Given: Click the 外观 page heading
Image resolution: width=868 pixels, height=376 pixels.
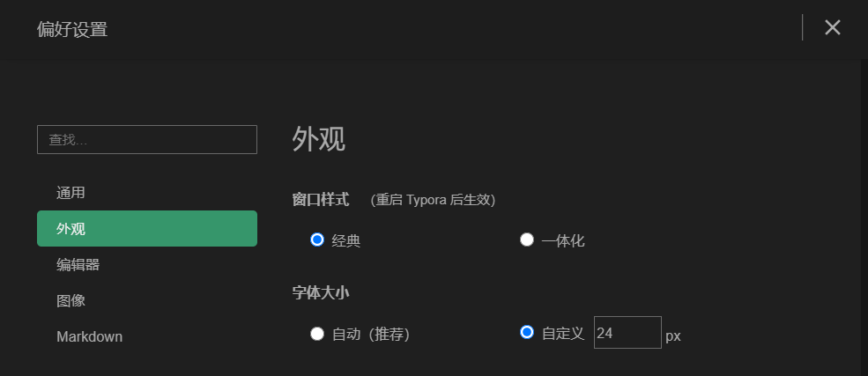Looking at the screenshot, I should (319, 139).
